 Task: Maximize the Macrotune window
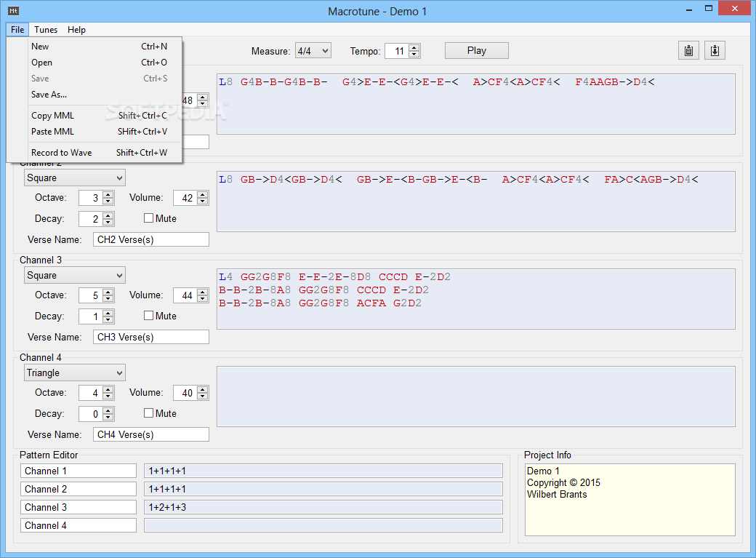coord(708,9)
